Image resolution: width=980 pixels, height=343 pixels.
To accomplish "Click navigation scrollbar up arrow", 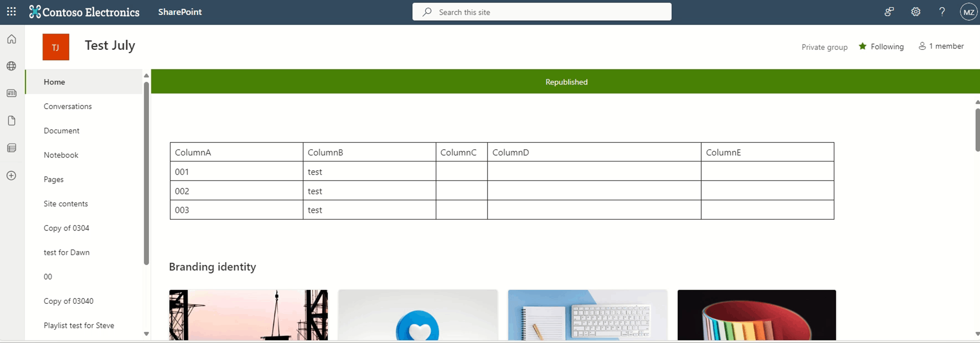I will (146, 75).
